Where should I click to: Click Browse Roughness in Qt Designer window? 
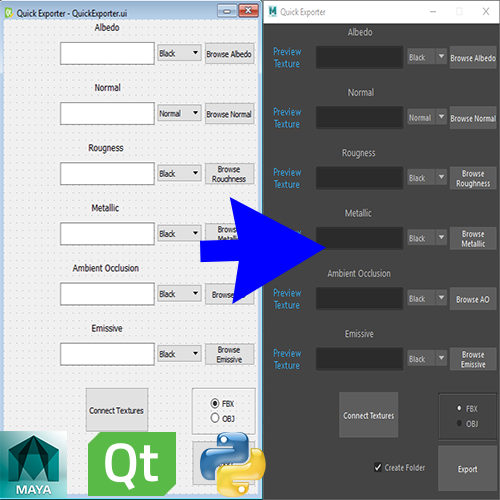click(x=229, y=174)
